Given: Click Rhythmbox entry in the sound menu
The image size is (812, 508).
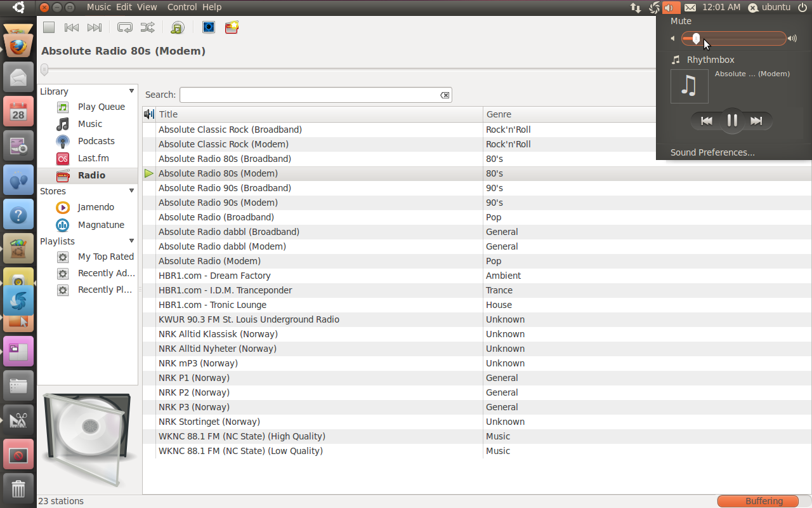Looking at the screenshot, I should tap(710, 60).
